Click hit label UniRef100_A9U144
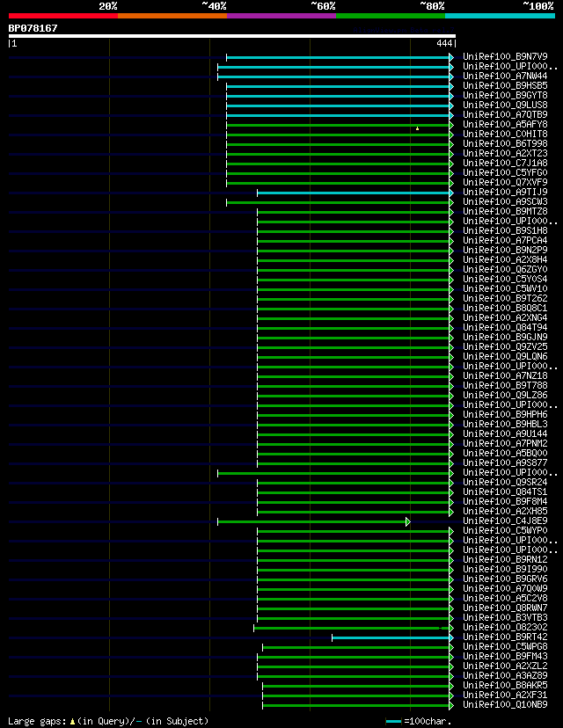 tap(505, 434)
